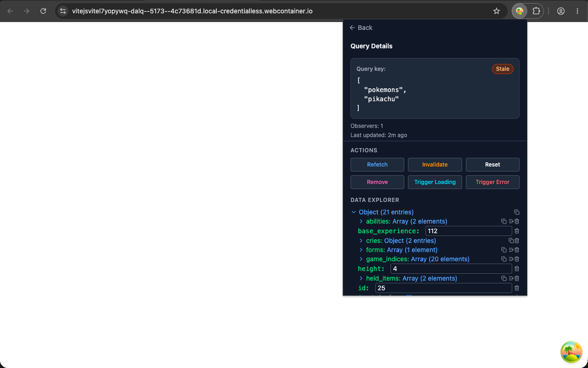Clear all items in held_items array

511,278
